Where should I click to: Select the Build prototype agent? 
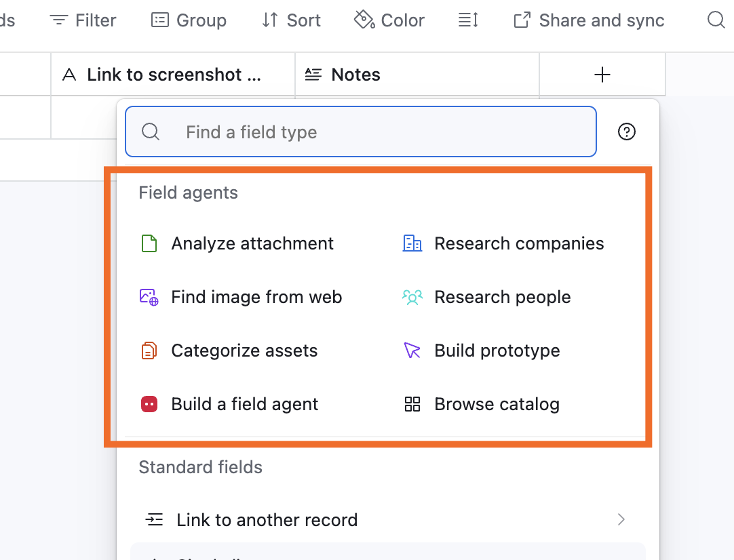point(497,350)
